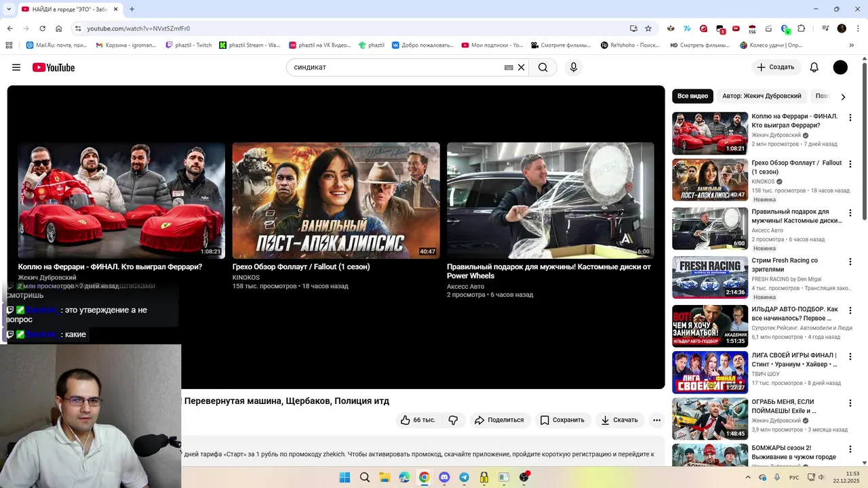
Task: Open media controls icon in Chrome toolbar
Action: tap(825, 28)
